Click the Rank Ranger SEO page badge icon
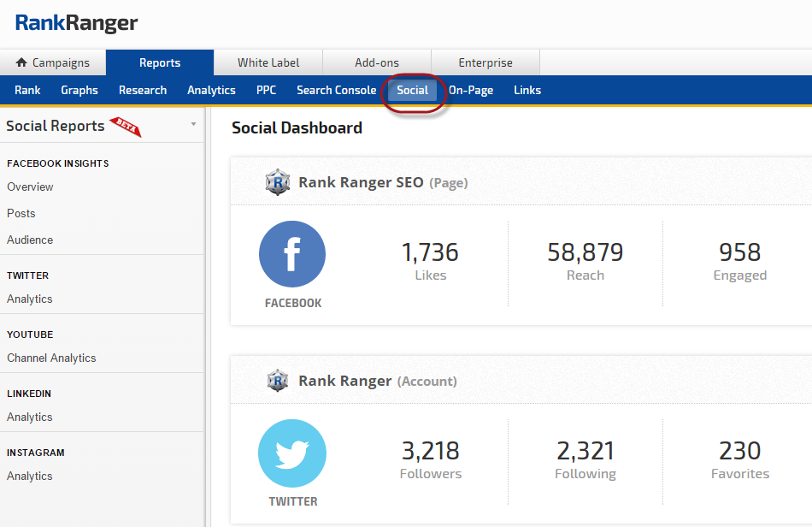This screenshot has height=527, width=812. 278,182
